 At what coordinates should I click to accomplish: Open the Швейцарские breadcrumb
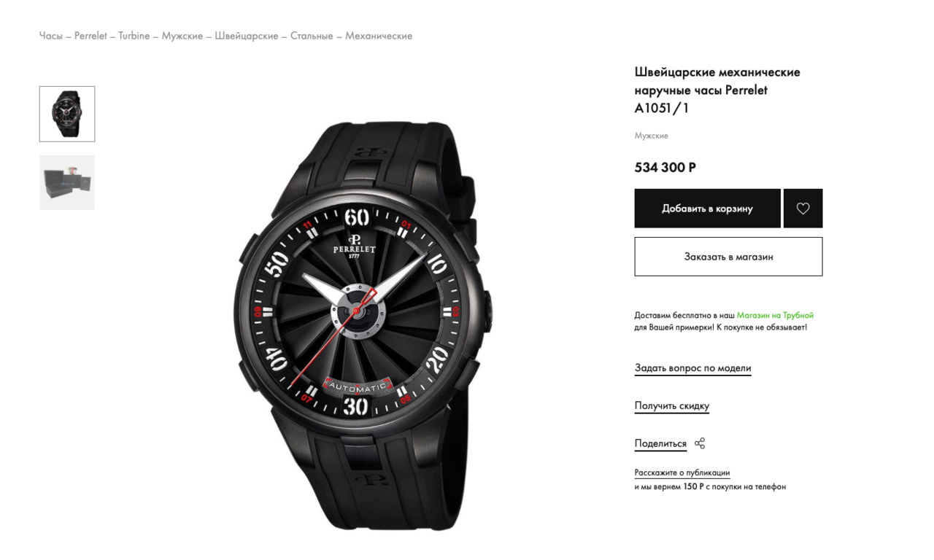tap(247, 36)
